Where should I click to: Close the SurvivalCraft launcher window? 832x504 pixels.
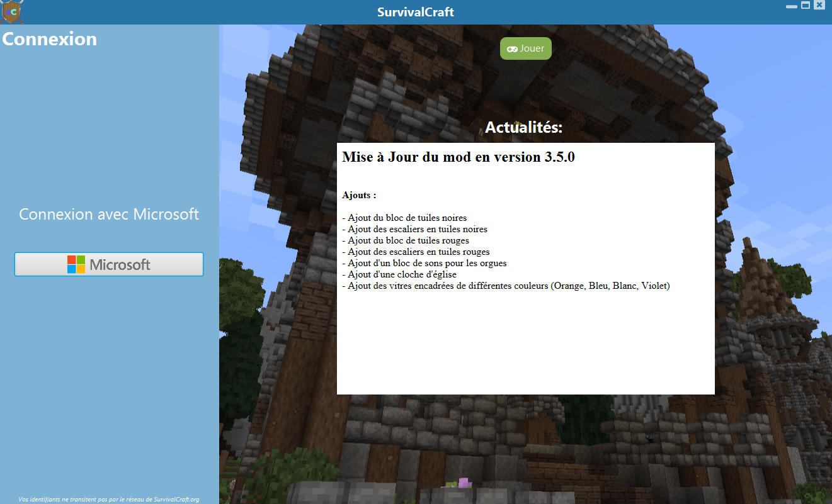click(x=819, y=5)
